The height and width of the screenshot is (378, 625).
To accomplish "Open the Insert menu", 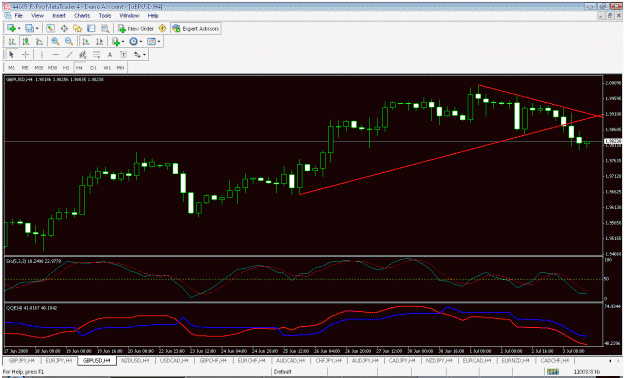I will [x=59, y=16].
